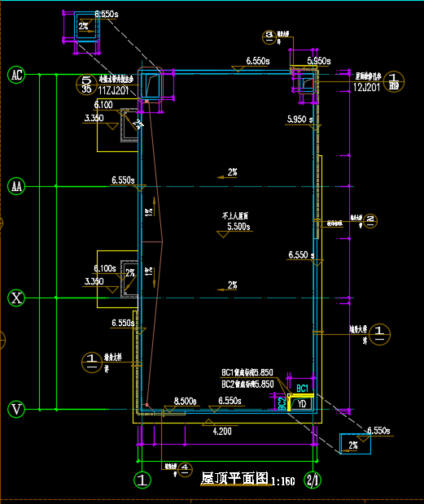
Task: Click the detail bubble numbered 3
Action: pos(269,37)
